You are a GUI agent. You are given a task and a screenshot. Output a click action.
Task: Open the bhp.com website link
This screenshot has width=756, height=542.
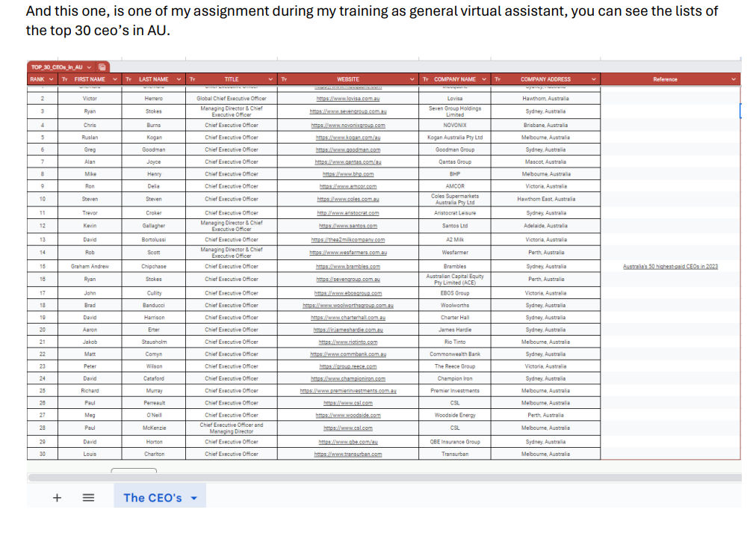pyautogui.click(x=347, y=174)
